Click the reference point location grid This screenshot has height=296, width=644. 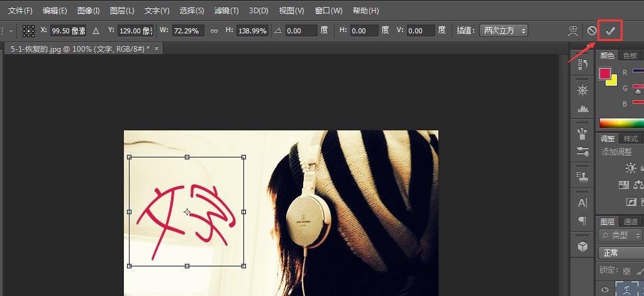click(x=28, y=31)
